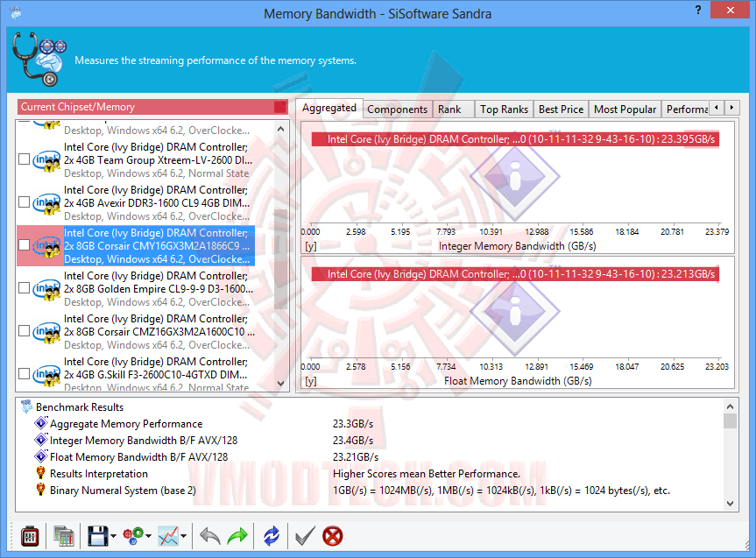Select 'Aggregate Memory Performance' result row

126,424
